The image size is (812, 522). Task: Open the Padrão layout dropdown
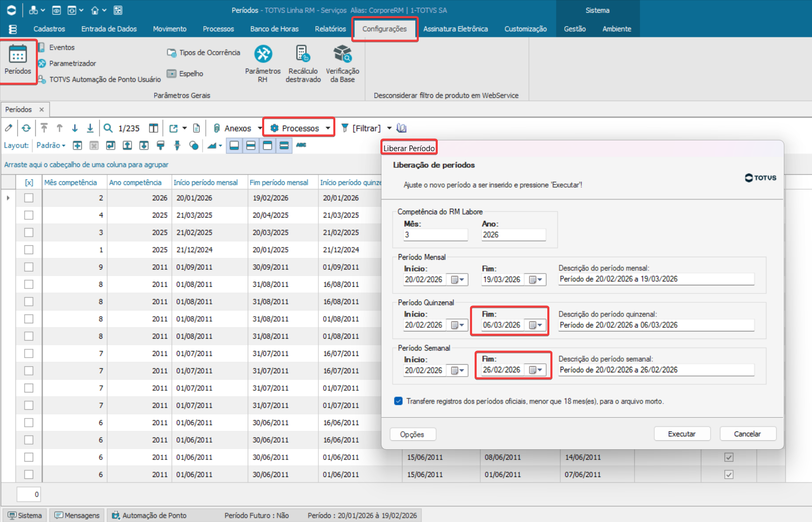click(51, 145)
